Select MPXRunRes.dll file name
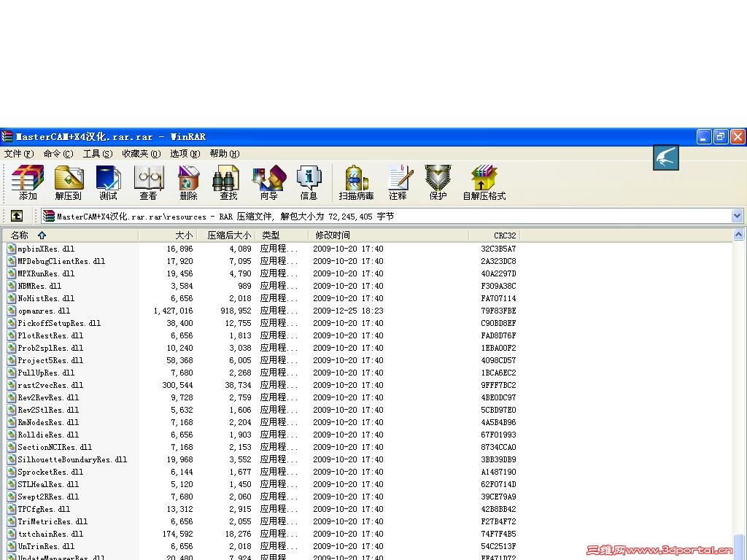The height and width of the screenshot is (560, 747). coord(46,273)
